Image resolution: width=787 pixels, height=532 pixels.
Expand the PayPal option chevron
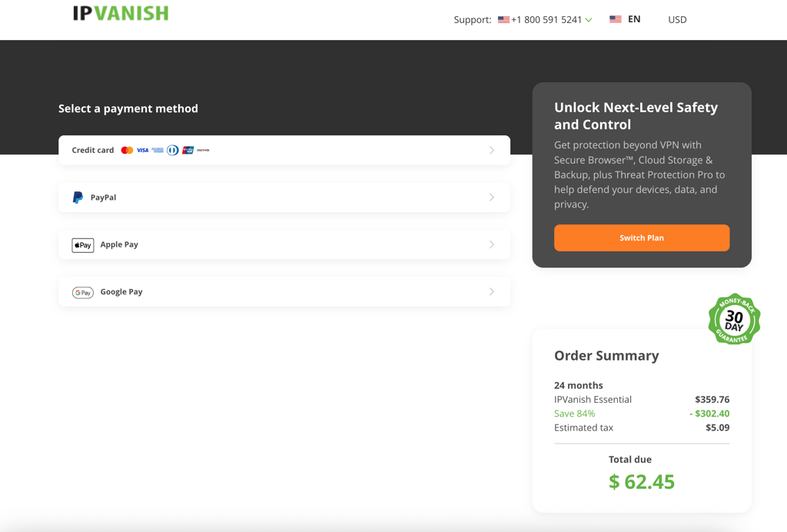492,198
